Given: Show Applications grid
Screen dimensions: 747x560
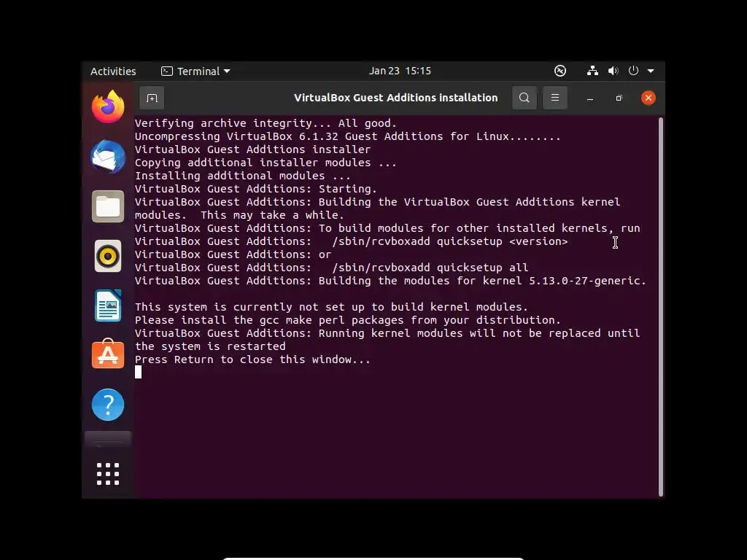Looking at the screenshot, I should (x=108, y=474).
